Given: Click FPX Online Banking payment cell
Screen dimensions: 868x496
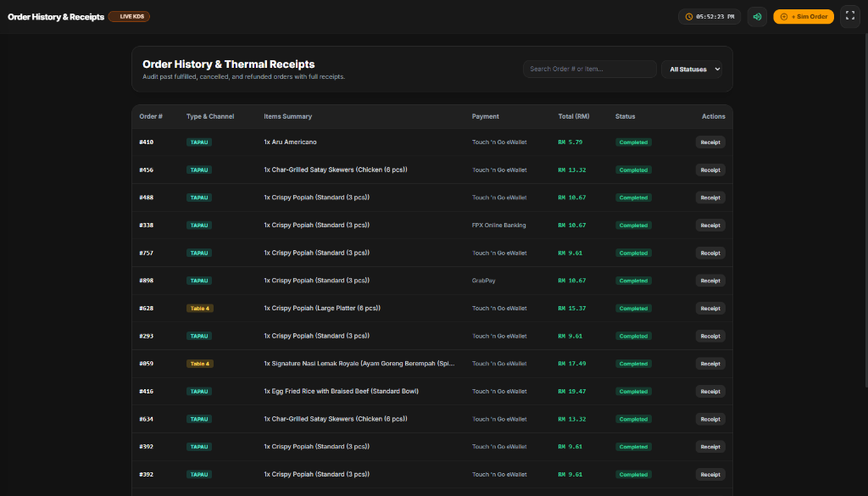Looking at the screenshot, I should (498, 226).
